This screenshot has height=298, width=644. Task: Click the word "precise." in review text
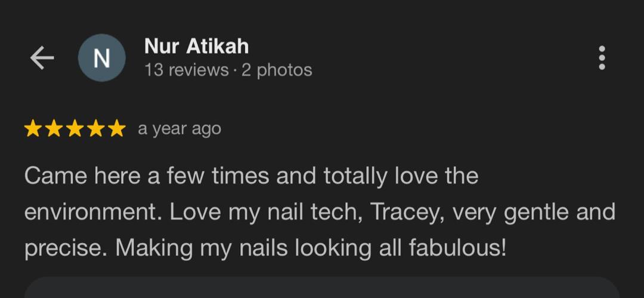66,248
